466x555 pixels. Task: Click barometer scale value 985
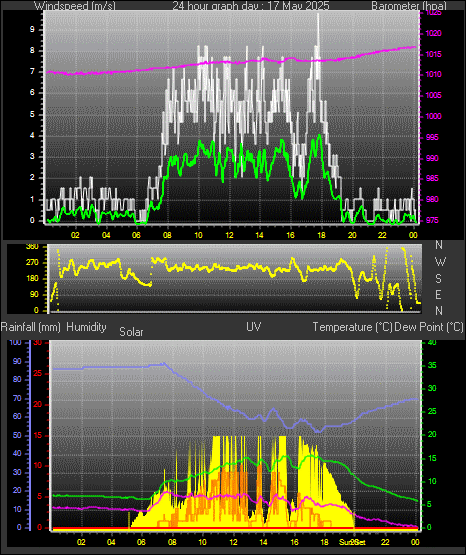432,178
